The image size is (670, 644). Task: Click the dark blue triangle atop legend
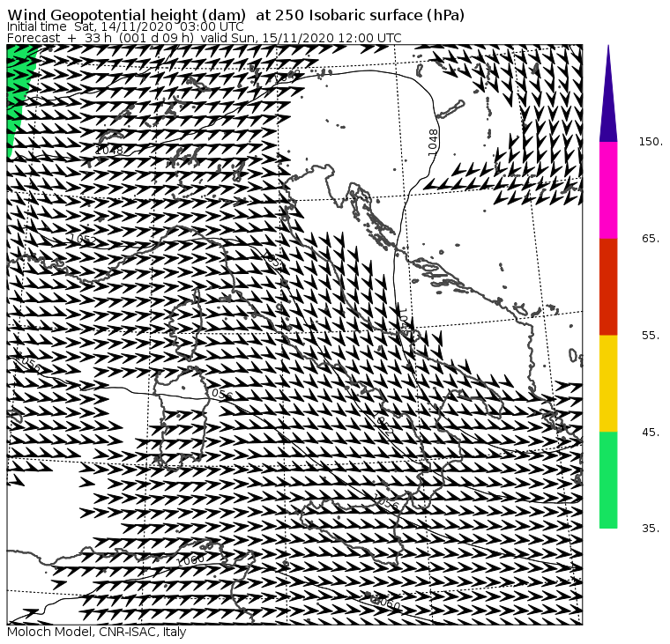pos(608,94)
